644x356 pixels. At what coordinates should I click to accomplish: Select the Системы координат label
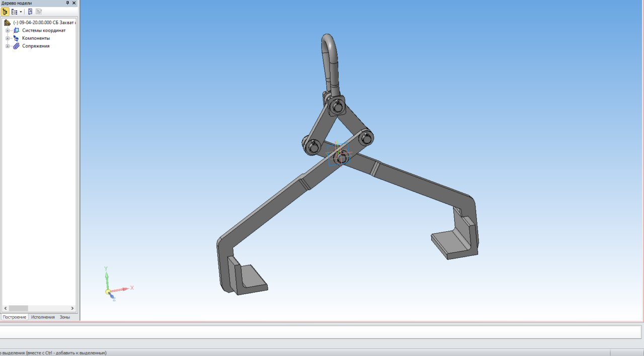[x=44, y=31]
